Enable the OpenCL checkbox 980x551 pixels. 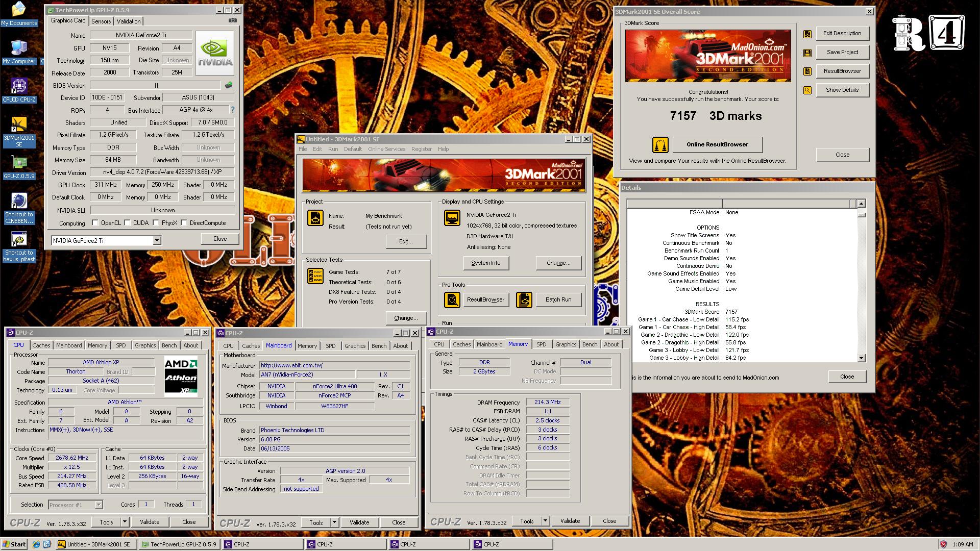[x=95, y=223]
